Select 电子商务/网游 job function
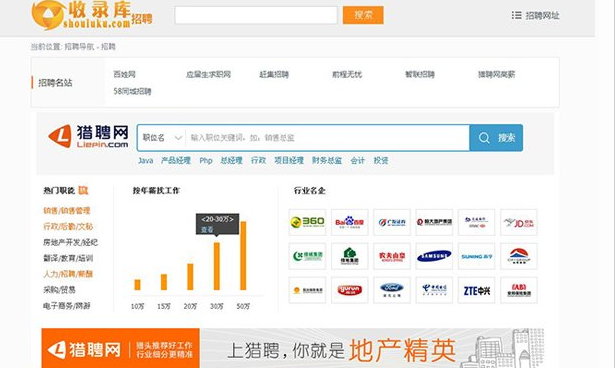The image size is (615, 368). coord(67,305)
